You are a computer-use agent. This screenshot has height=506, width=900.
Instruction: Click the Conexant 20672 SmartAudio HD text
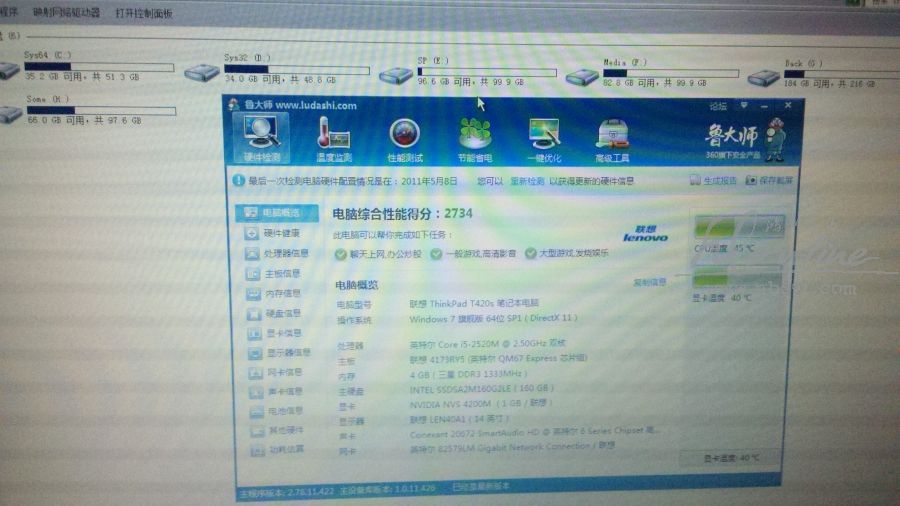[x=535, y=433]
